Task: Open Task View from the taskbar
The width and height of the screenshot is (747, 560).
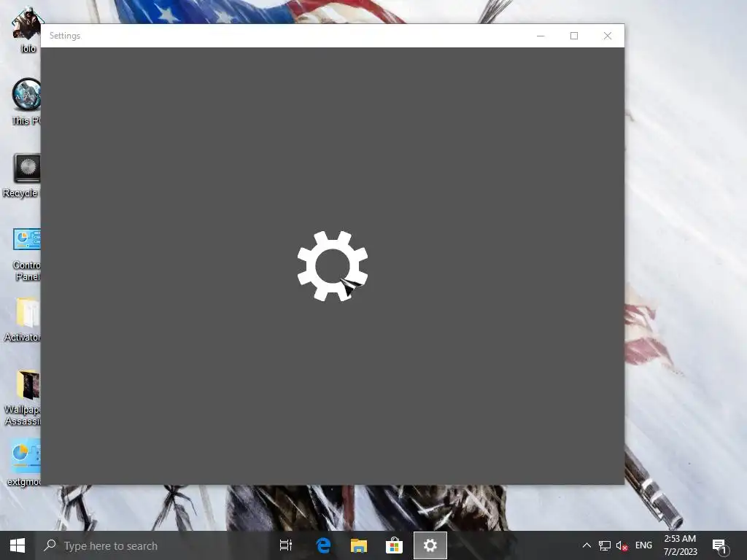Action: (286, 545)
